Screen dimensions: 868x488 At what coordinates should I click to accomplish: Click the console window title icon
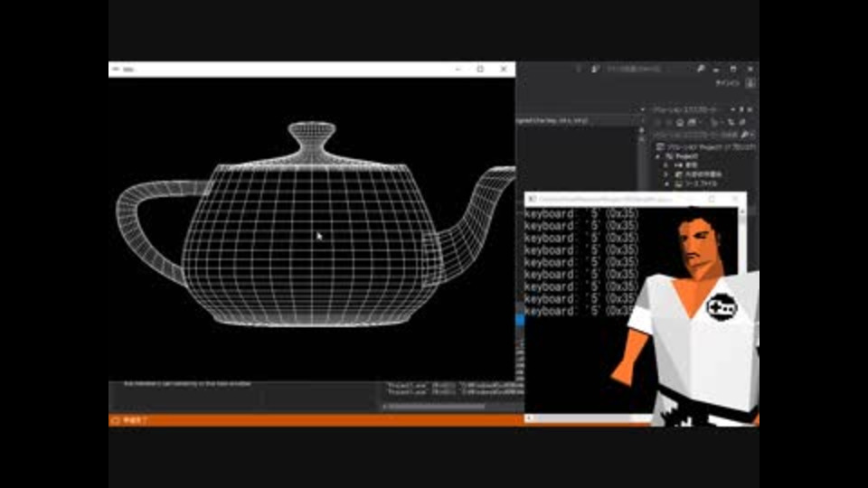[x=532, y=199]
